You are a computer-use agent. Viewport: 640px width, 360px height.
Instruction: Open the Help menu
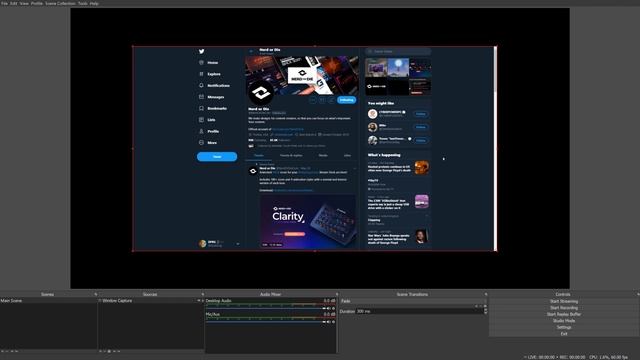coord(94,3)
